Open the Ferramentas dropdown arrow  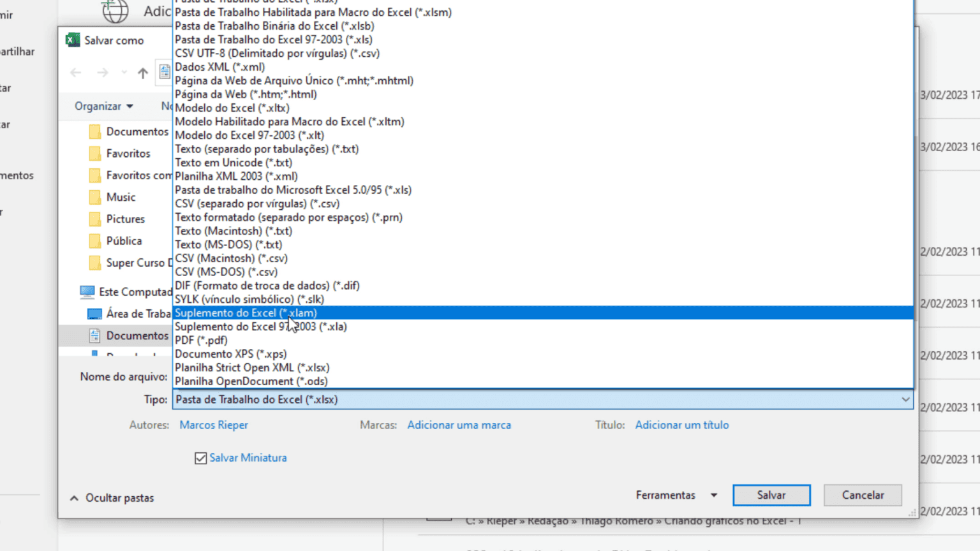pyautogui.click(x=714, y=496)
